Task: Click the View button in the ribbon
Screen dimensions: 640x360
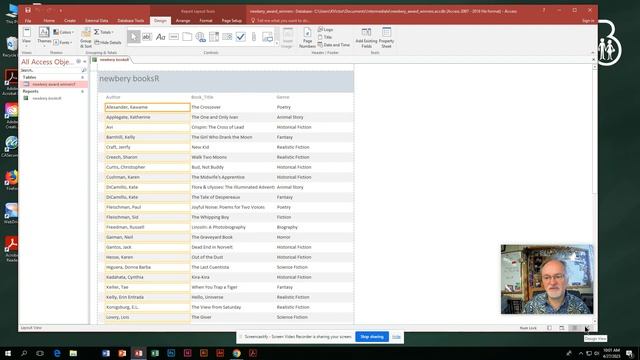Action: pos(27,36)
